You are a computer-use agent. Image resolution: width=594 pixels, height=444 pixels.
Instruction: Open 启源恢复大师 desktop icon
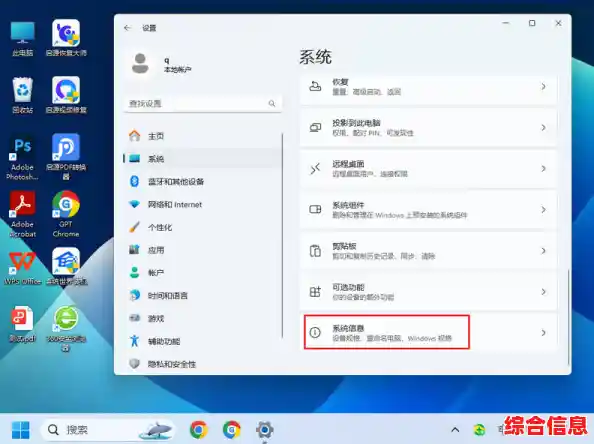66,38
